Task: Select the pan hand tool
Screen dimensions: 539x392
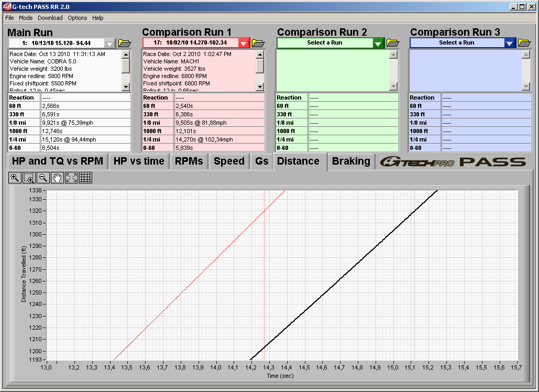Action: pos(57,178)
